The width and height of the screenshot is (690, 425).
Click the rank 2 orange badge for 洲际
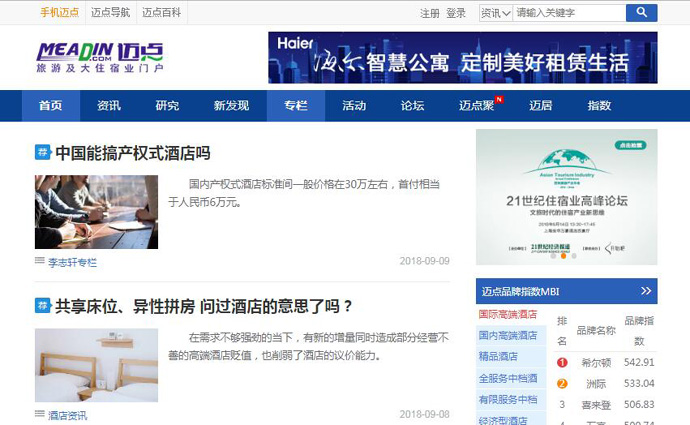coord(562,383)
